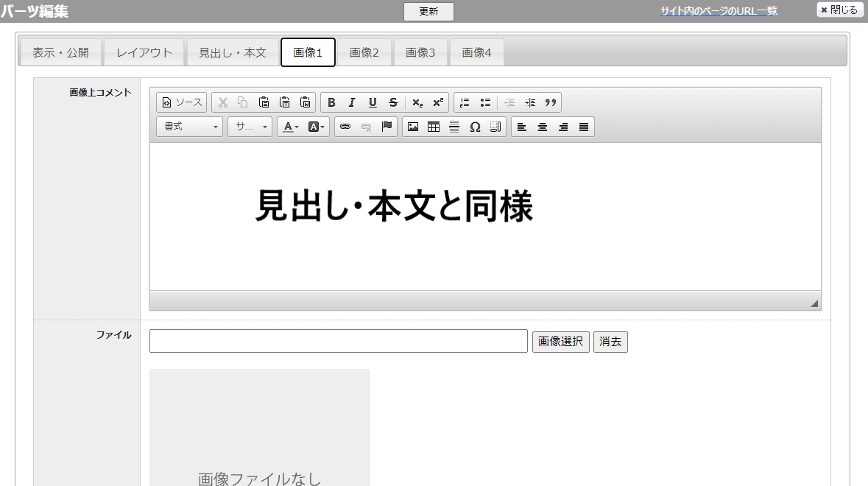Insert a hyperlink using link icon
This screenshot has height=486, width=868.
click(x=345, y=127)
